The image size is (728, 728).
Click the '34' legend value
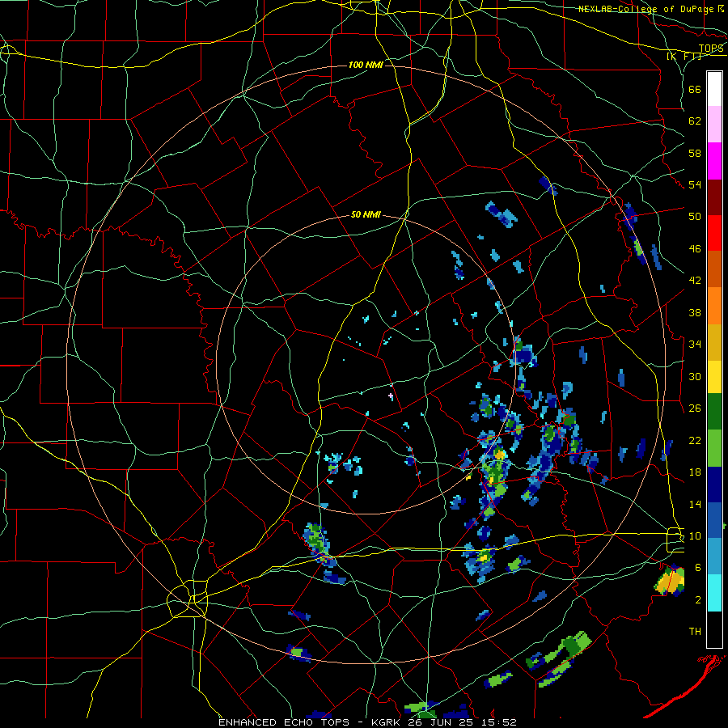pyautogui.click(x=695, y=345)
